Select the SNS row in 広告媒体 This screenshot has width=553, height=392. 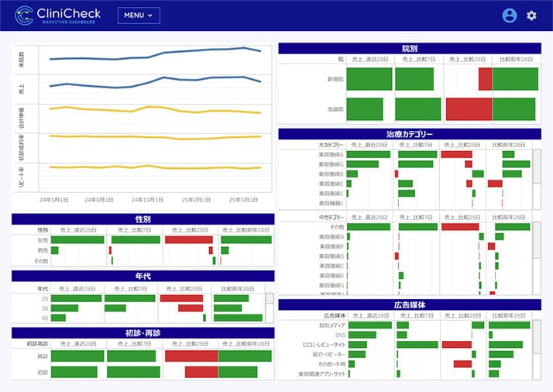(338, 335)
